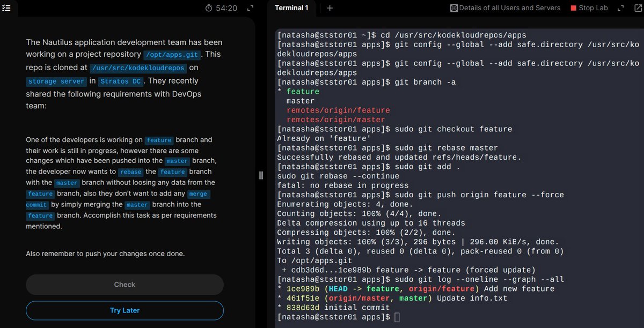Click the /opt/apps.git code tag
Viewport: 644px width, 328px height.
172,55
